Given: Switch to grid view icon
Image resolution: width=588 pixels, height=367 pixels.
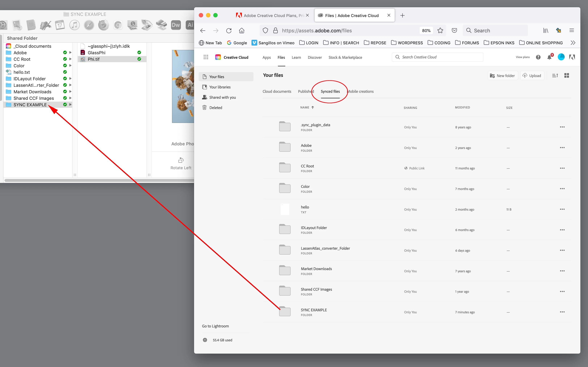Looking at the screenshot, I should click(x=567, y=76).
